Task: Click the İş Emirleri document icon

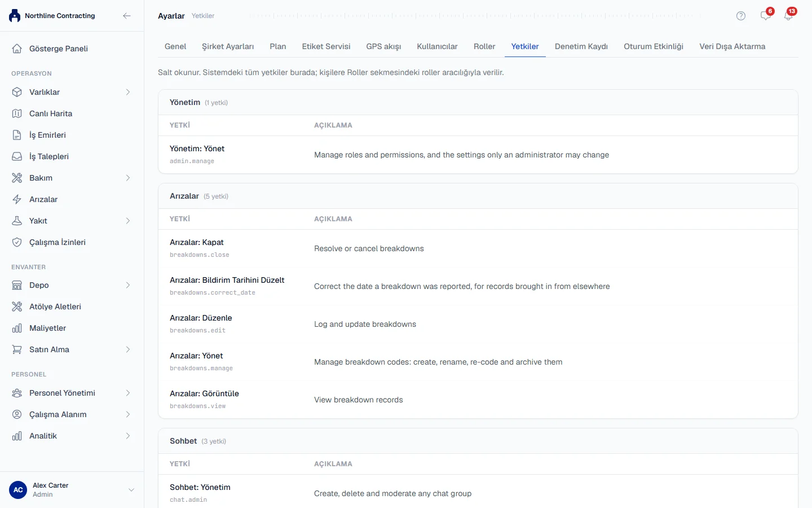Action: tap(17, 135)
